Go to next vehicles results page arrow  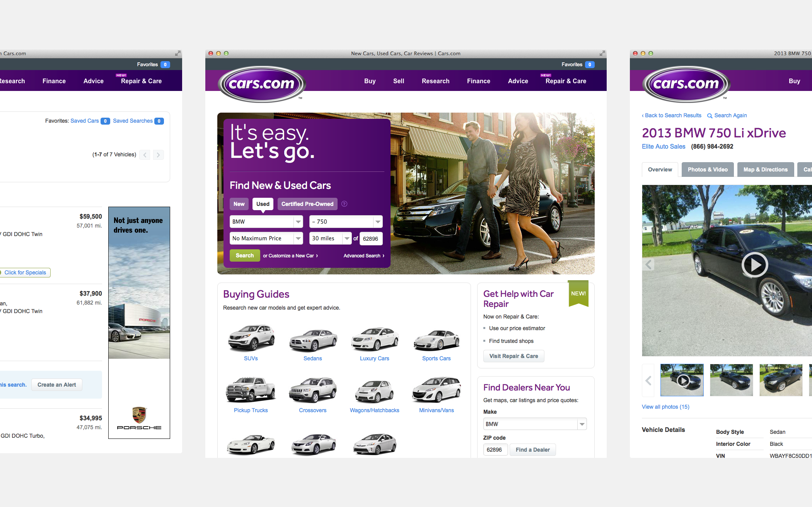158,155
